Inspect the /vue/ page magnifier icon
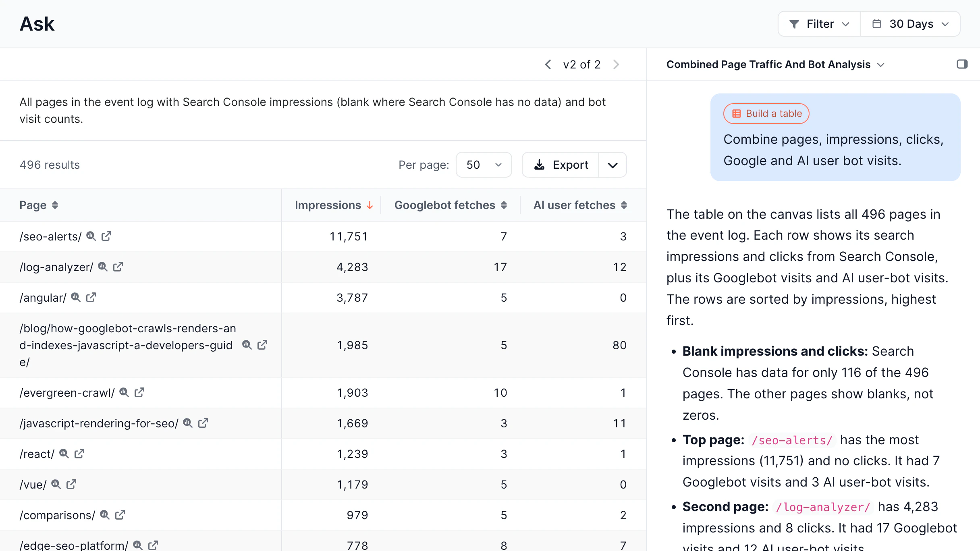This screenshot has height=551, width=980. 56,484
